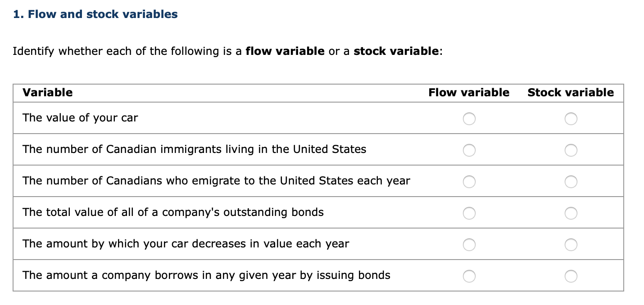Select stock variable for Canadian immigrants living in US

(x=571, y=150)
